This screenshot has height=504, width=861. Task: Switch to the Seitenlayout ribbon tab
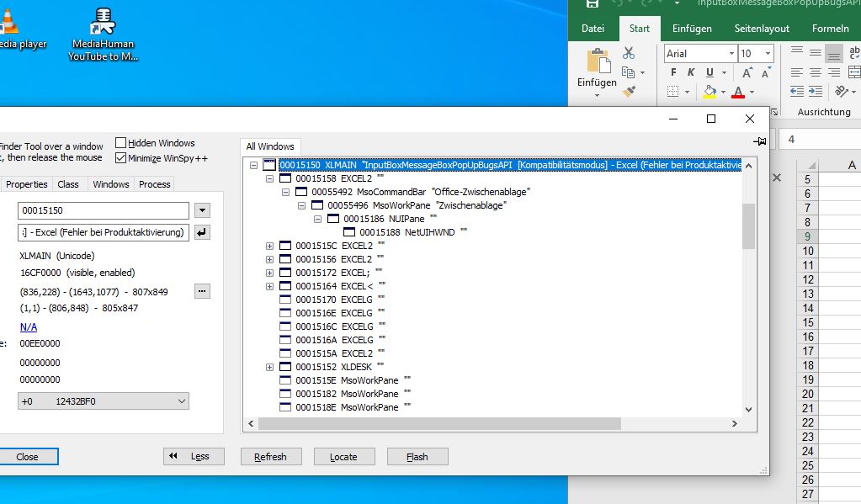tap(762, 29)
